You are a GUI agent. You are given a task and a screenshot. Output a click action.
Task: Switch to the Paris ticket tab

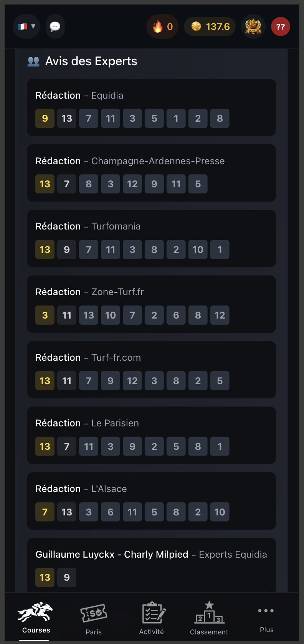[94, 618]
